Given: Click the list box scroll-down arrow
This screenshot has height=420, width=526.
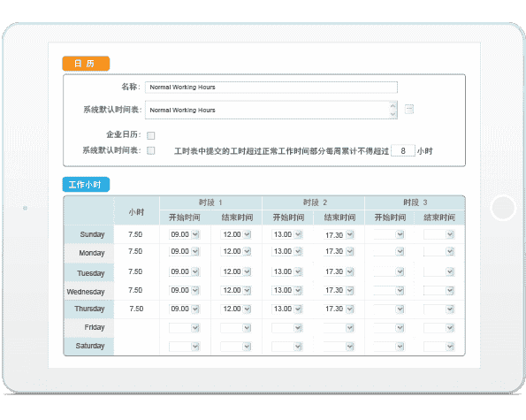Looking at the screenshot, I should 393,114.
